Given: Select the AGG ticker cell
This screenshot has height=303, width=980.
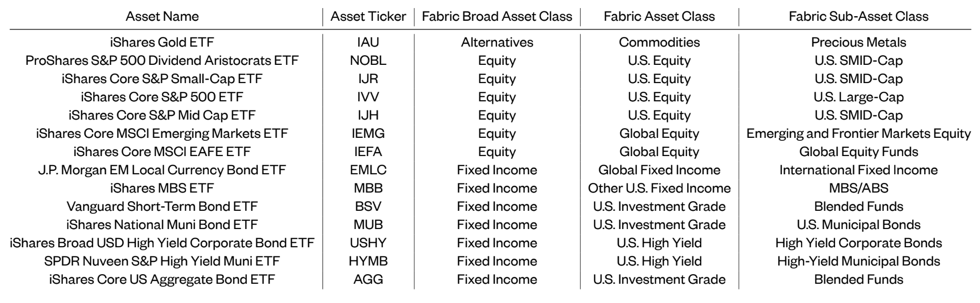Looking at the screenshot, I should pyautogui.click(x=368, y=279).
